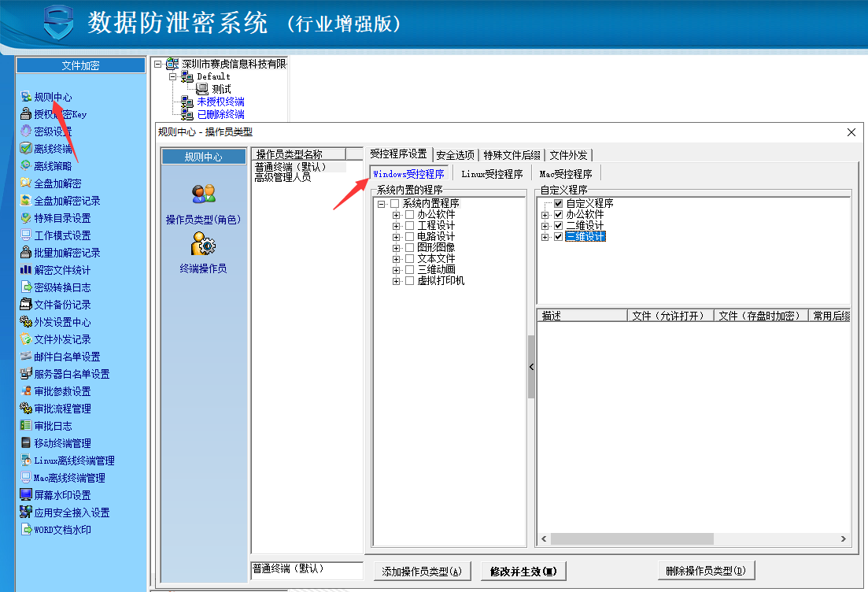The image size is (868, 592).
Task: Switch to the 文件外发 tab
Action: pos(568,155)
